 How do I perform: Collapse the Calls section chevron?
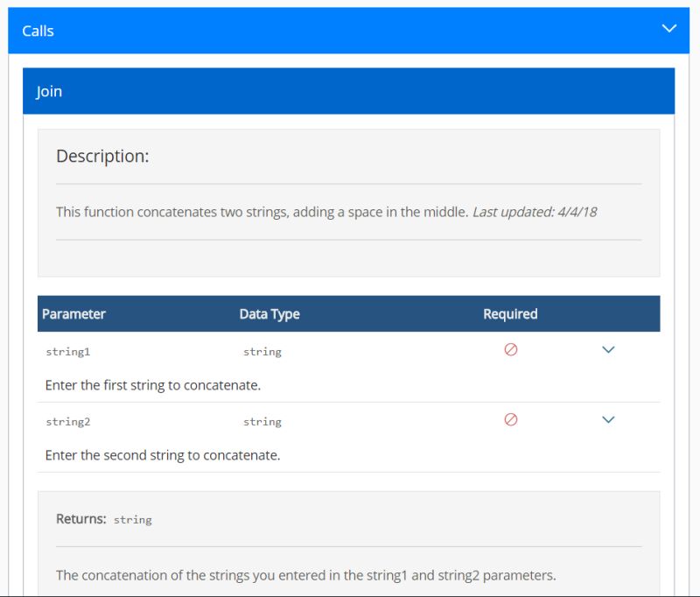pos(668,29)
